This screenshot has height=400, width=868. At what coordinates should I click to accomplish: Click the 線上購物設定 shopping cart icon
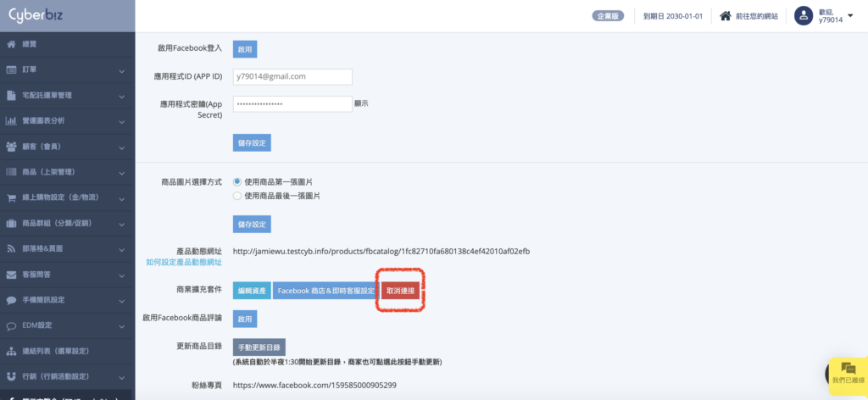11,197
